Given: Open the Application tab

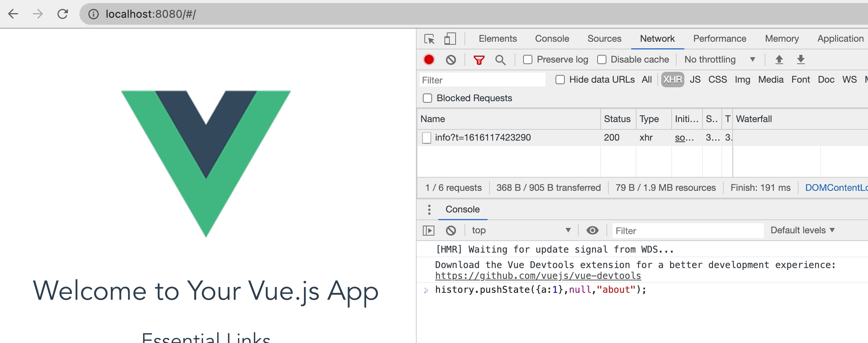Looking at the screenshot, I should (841, 39).
